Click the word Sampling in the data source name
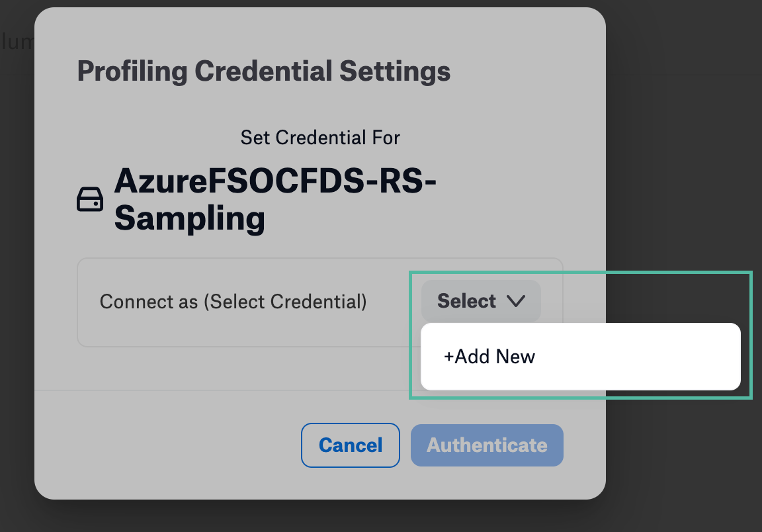 click(190, 218)
